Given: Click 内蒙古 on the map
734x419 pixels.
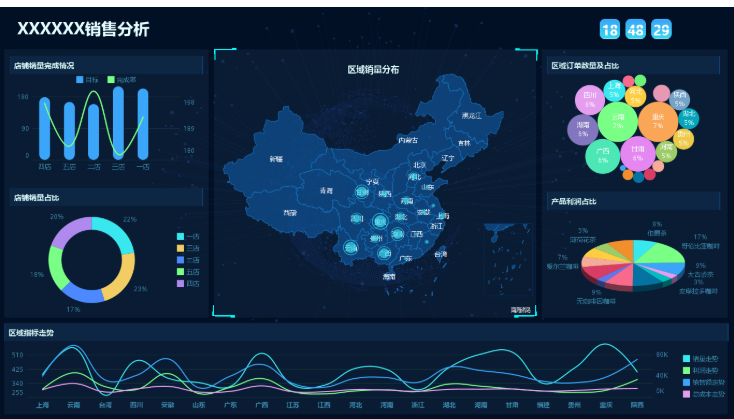Looking at the screenshot, I should (408, 140).
